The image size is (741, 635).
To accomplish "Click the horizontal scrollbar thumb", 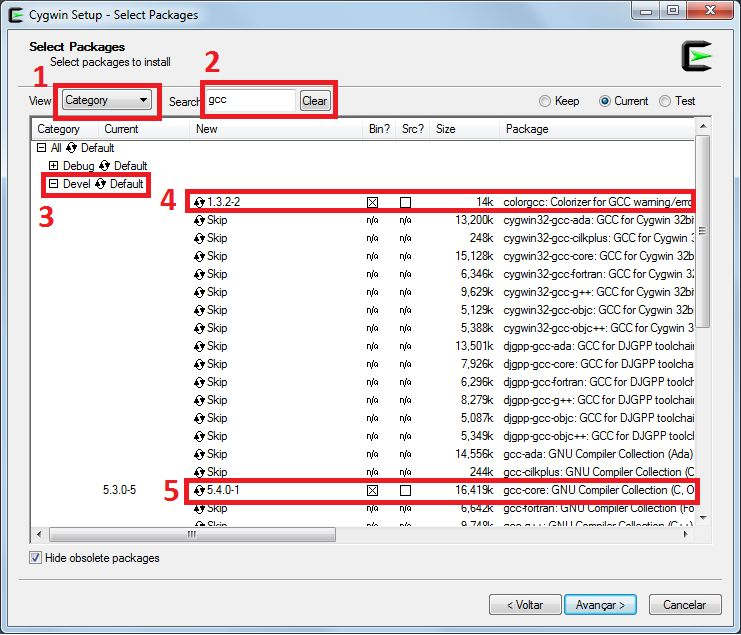I will click(x=192, y=534).
